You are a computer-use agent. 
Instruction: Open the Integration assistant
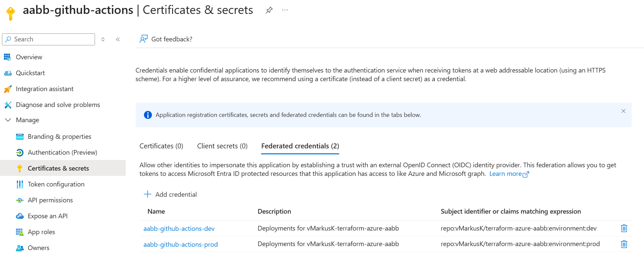point(44,89)
